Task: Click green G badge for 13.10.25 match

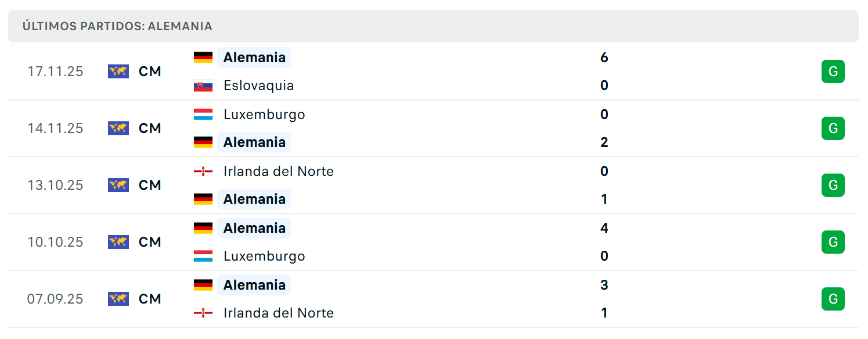Action: (x=833, y=185)
